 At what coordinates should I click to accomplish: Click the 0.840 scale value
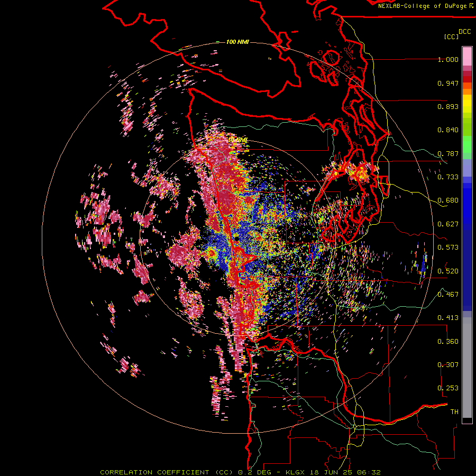coord(448,130)
